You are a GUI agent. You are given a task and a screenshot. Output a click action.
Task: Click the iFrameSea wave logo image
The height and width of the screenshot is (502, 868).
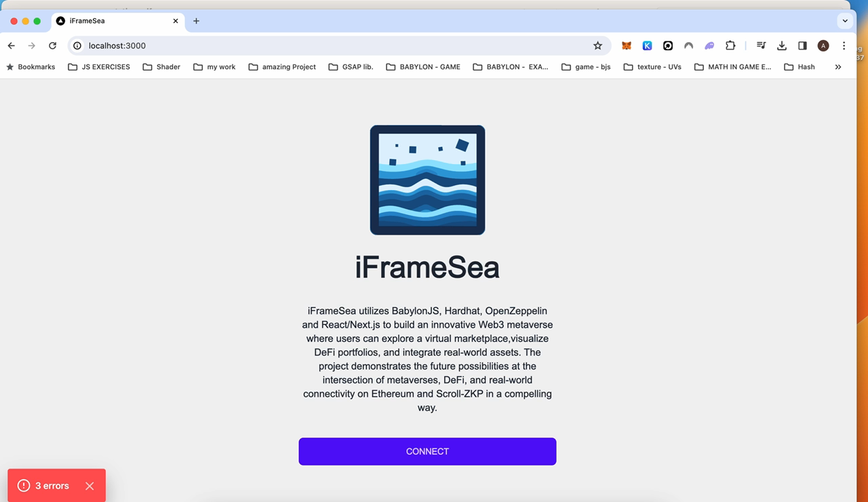[x=427, y=180]
